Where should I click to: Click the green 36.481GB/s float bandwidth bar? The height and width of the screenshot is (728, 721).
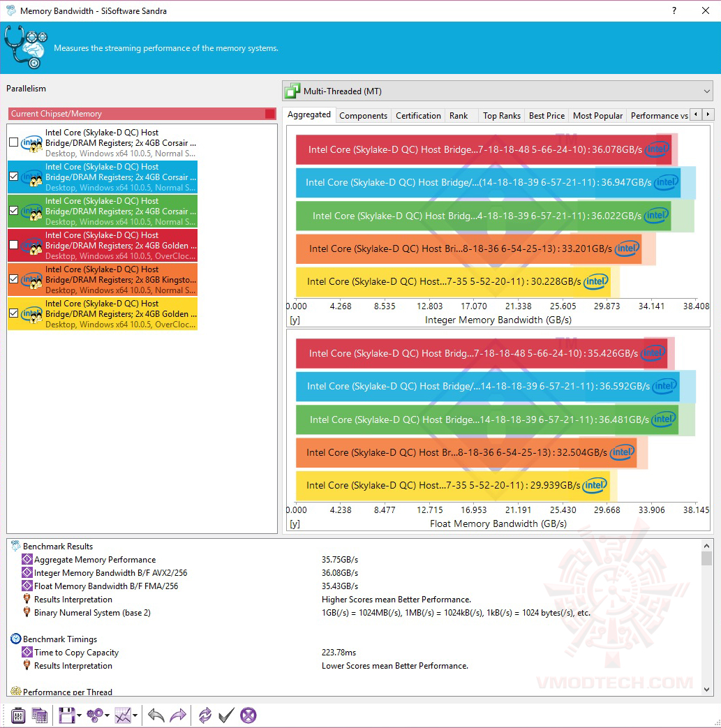pos(487,419)
